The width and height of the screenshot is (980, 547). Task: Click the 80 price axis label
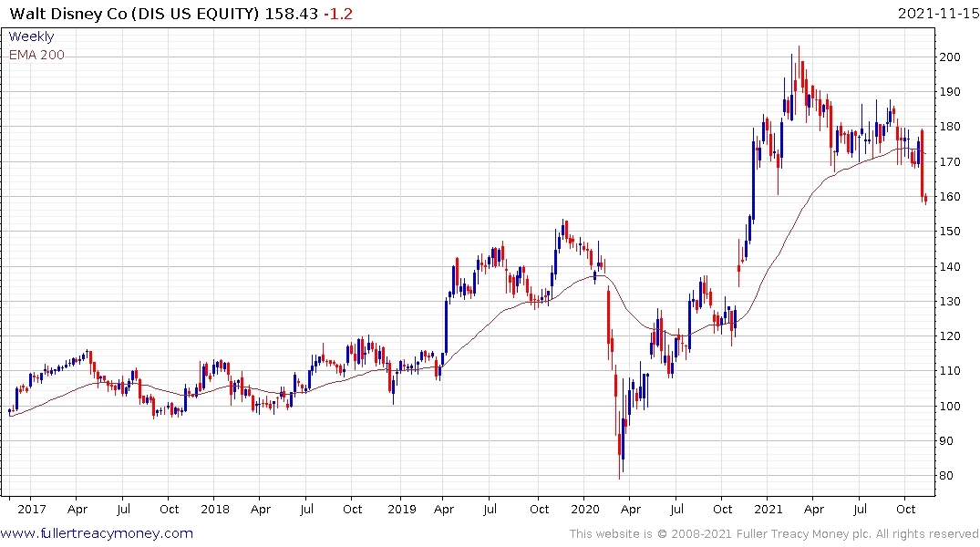click(946, 476)
